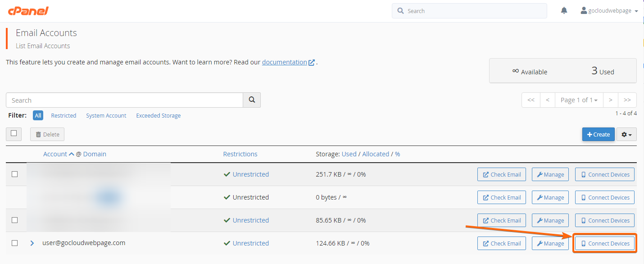Click the cPanel logo
Image resolution: width=644 pixels, height=264 pixels.
point(28,11)
